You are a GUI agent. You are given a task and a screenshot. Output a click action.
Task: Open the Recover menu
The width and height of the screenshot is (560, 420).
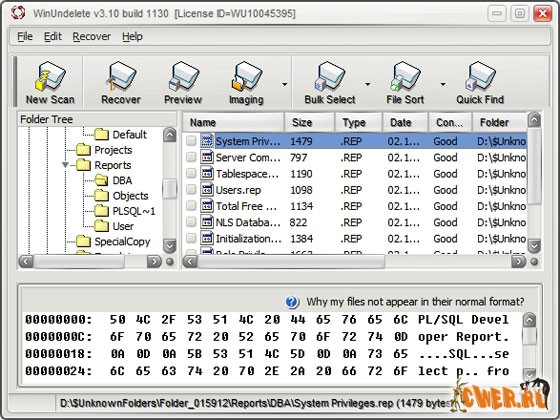point(92,36)
